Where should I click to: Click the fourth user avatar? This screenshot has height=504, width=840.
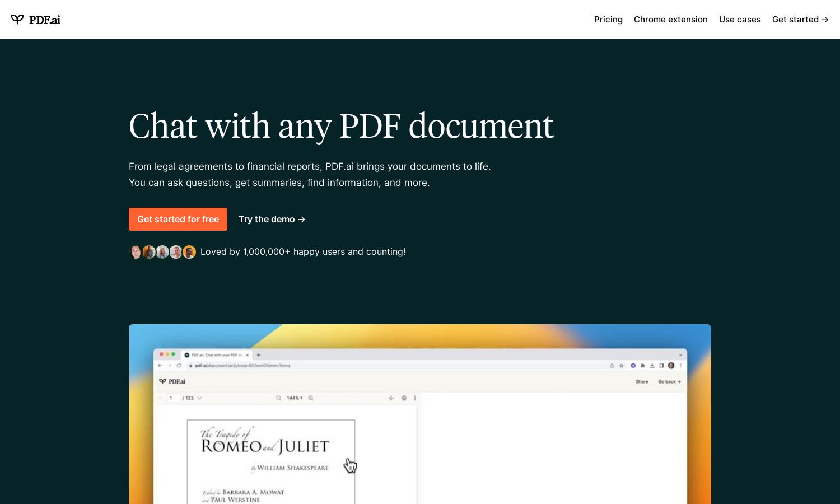pyautogui.click(x=176, y=252)
